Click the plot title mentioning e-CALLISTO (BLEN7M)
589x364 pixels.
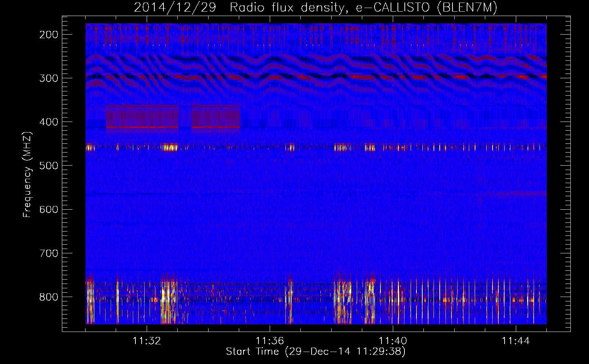pyautogui.click(x=316, y=8)
